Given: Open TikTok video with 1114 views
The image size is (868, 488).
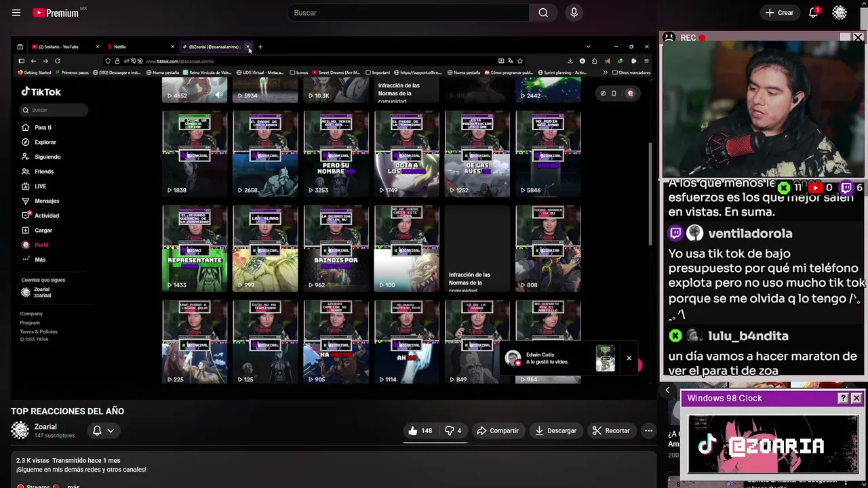Looking at the screenshot, I should (406, 342).
